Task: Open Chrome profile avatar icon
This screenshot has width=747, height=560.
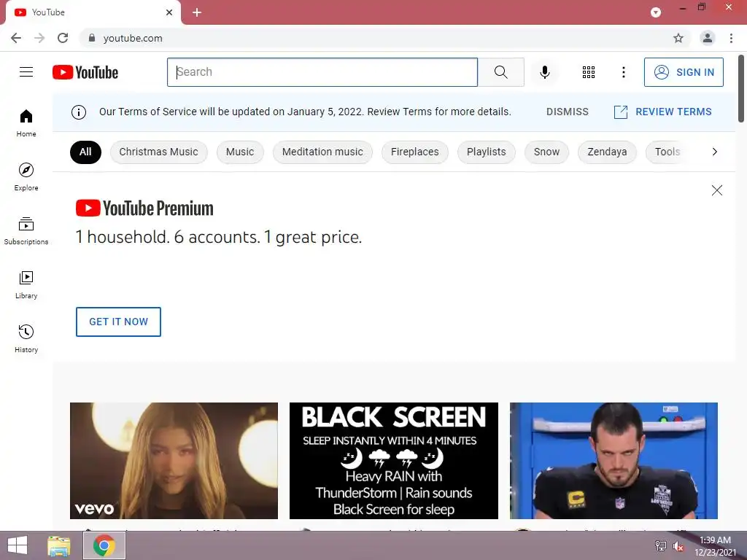Action: [708, 38]
